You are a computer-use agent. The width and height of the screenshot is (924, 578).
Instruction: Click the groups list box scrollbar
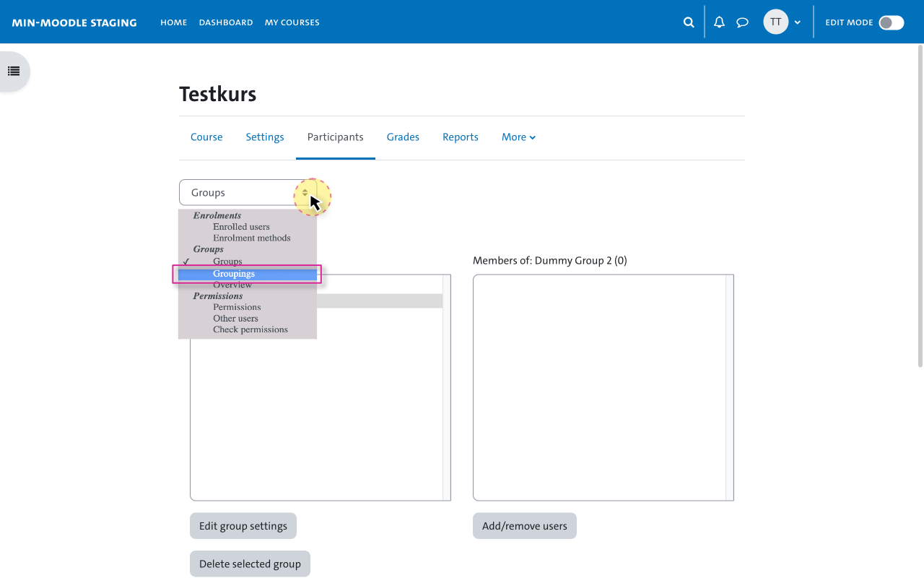(x=446, y=387)
